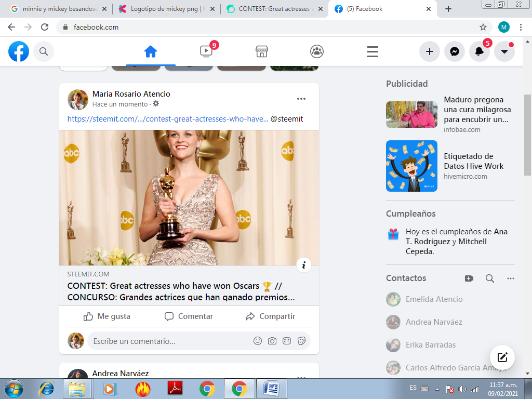The height and width of the screenshot is (399, 532).
Task: Like the post with Me gusta
Action: tap(107, 316)
